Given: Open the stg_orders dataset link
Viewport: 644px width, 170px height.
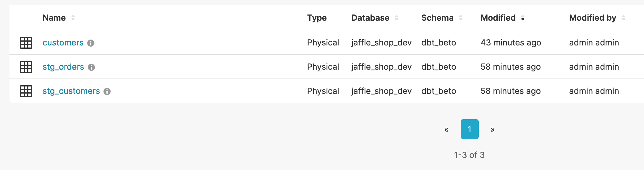Looking at the screenshot, I should click(63, 67).
